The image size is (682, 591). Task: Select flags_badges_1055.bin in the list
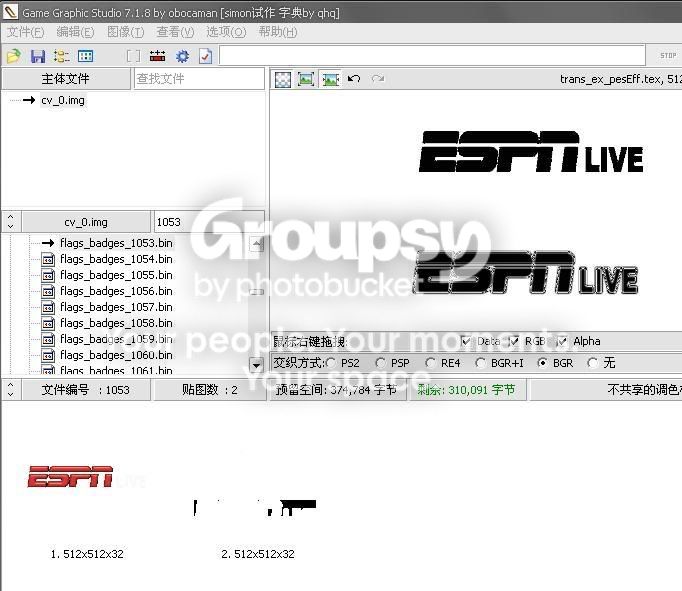click(116, 275)
